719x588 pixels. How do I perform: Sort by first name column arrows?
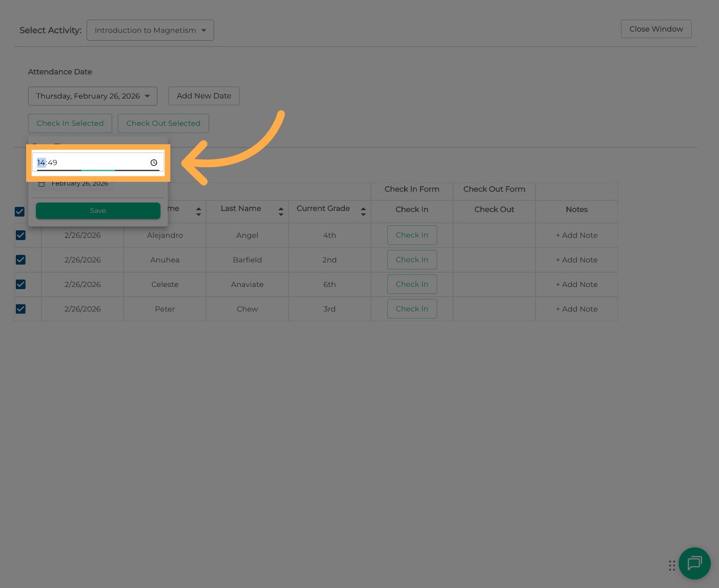coord(199,211)
